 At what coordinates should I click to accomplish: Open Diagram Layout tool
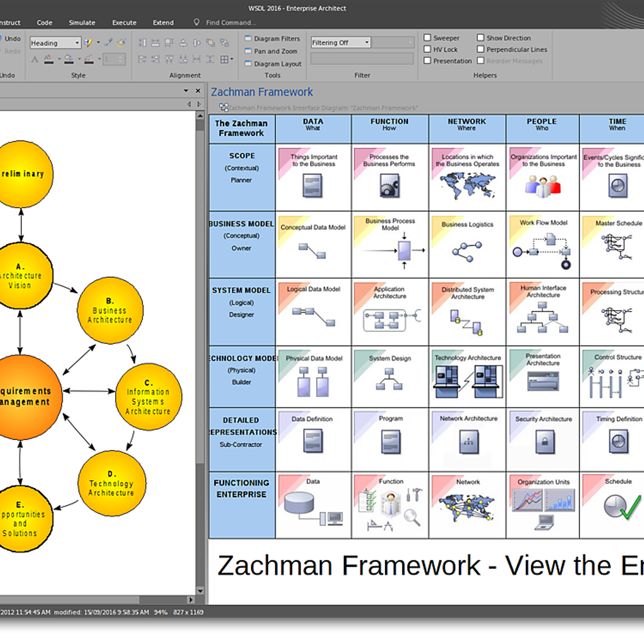273,63
